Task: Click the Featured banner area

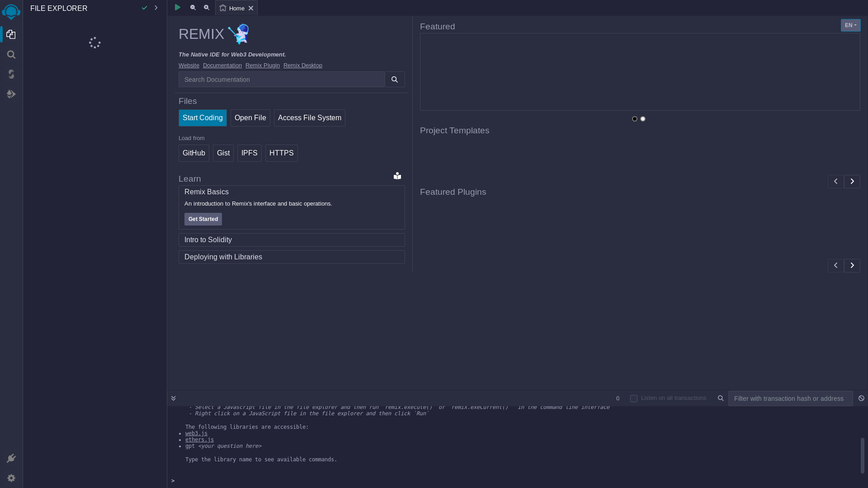Action: pyautogui.click(x=640, y=72)
